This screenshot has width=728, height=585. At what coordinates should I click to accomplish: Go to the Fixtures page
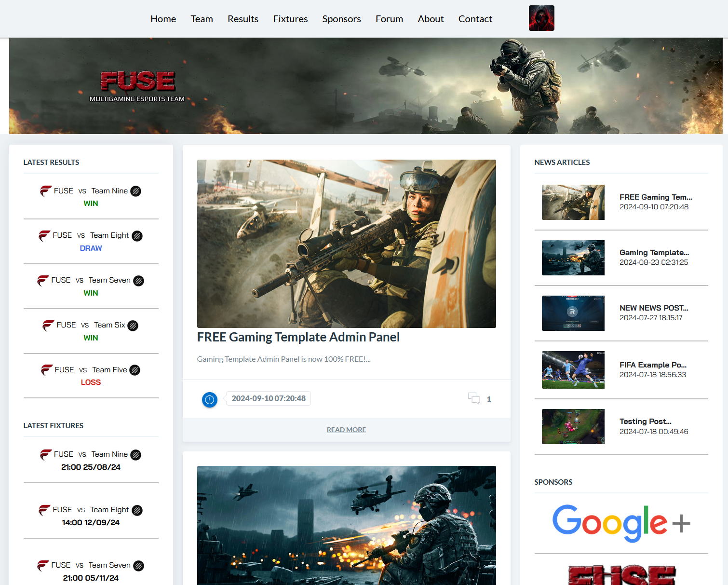(x=290, y=19)
